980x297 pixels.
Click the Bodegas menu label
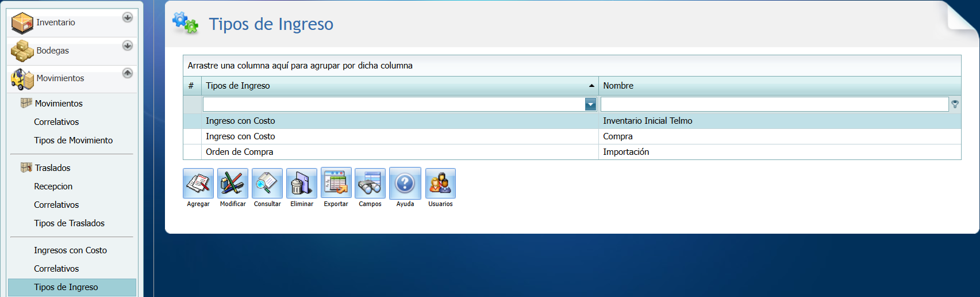coord(52,51)
